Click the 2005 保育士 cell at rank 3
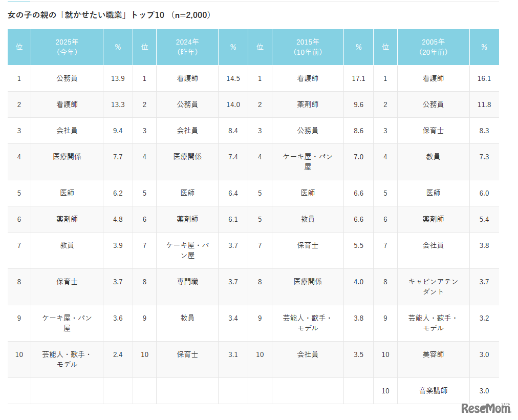 tap(433, 131)
